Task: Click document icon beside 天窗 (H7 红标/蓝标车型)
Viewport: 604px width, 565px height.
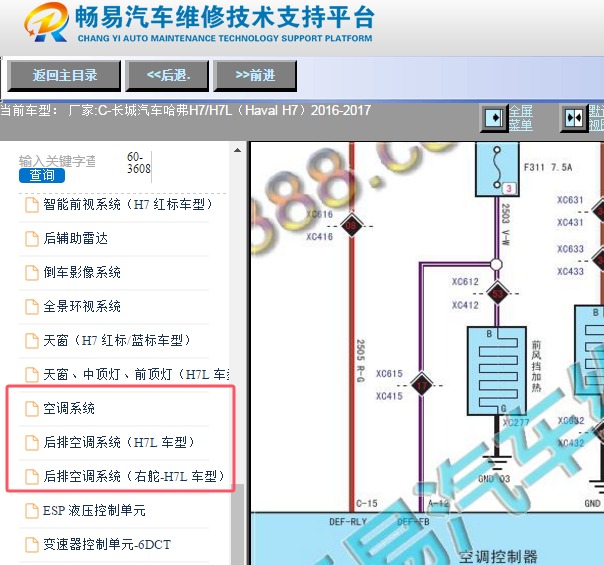Action: click(32, 341)
